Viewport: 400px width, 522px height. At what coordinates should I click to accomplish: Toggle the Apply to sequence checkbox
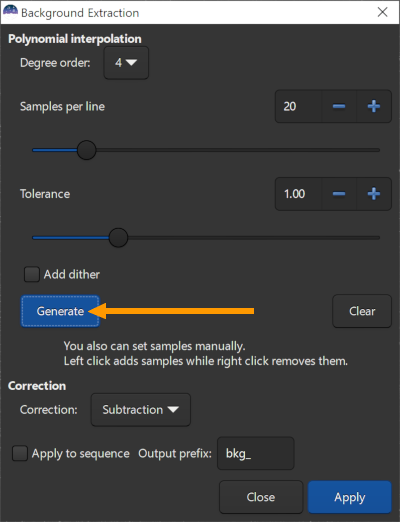(x=20, y=454)
